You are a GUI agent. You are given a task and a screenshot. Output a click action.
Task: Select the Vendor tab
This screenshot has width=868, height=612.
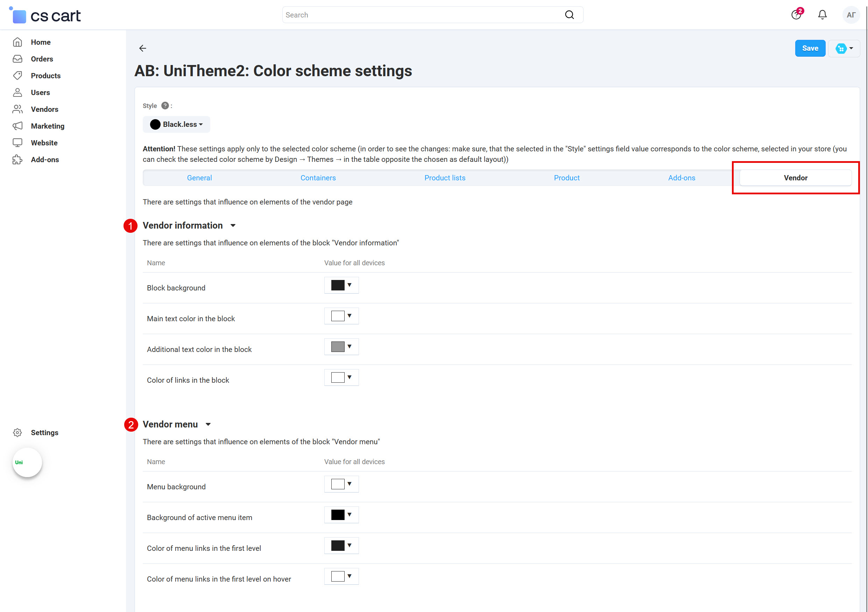tap(795, 178)
